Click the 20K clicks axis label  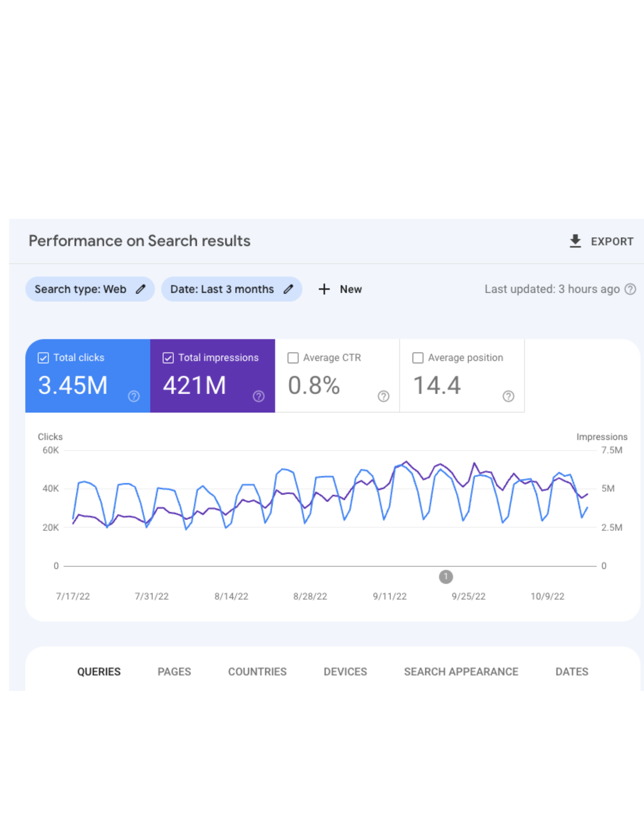pos(50,527)
